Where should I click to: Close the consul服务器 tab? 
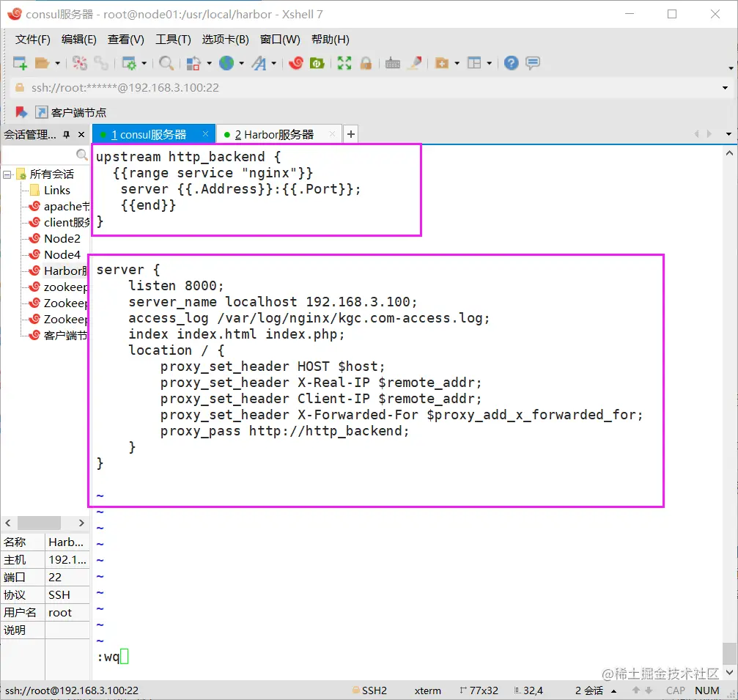click(205, 134)
